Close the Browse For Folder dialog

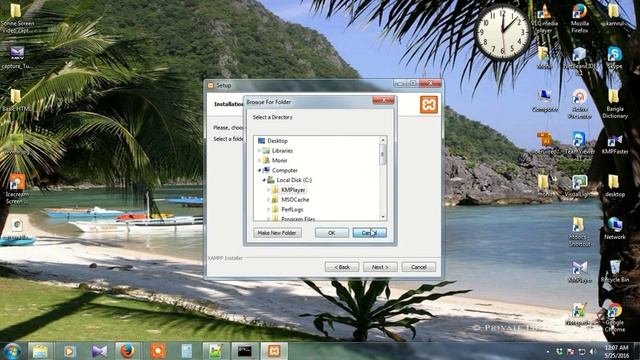[383, 100]
